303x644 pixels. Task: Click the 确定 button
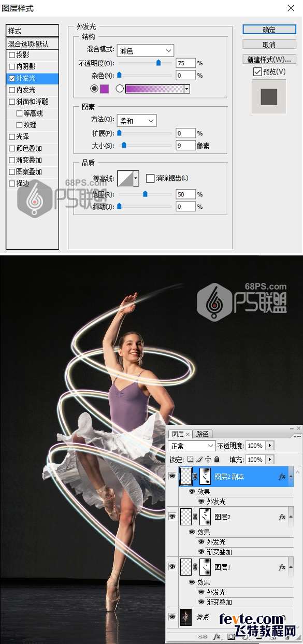(269, 30)
